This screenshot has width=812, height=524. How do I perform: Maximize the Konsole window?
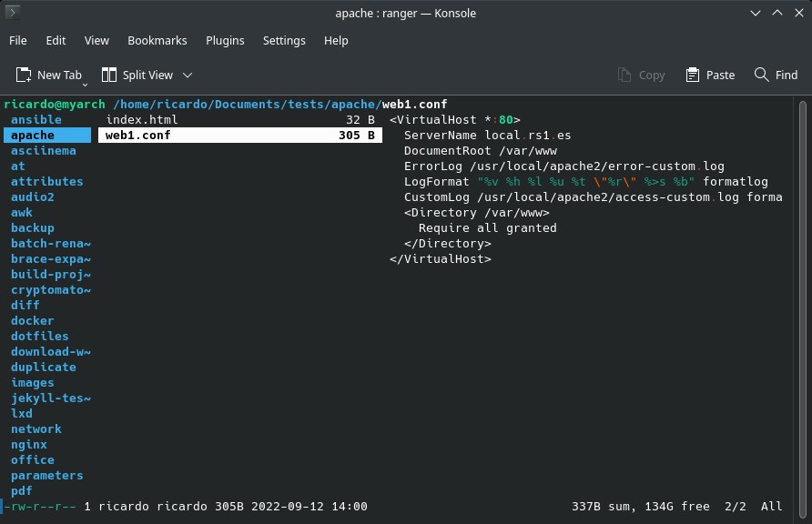tap(777, 13)
